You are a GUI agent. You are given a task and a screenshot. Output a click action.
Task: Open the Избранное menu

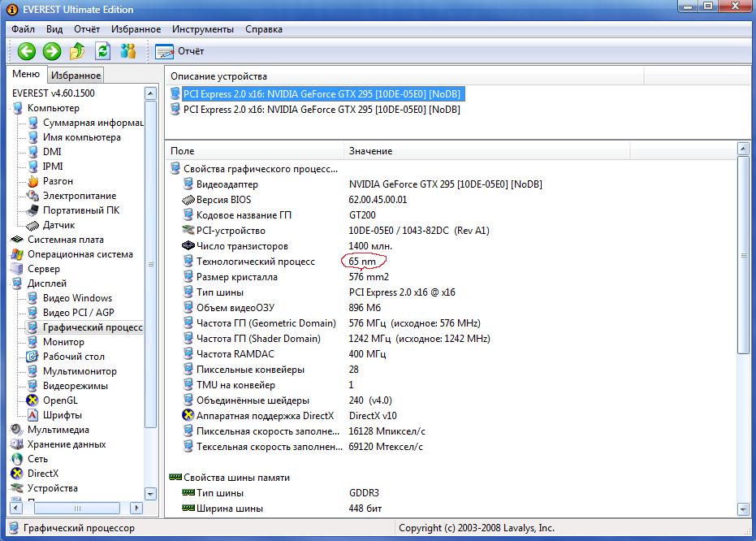(x=136, y=29)
